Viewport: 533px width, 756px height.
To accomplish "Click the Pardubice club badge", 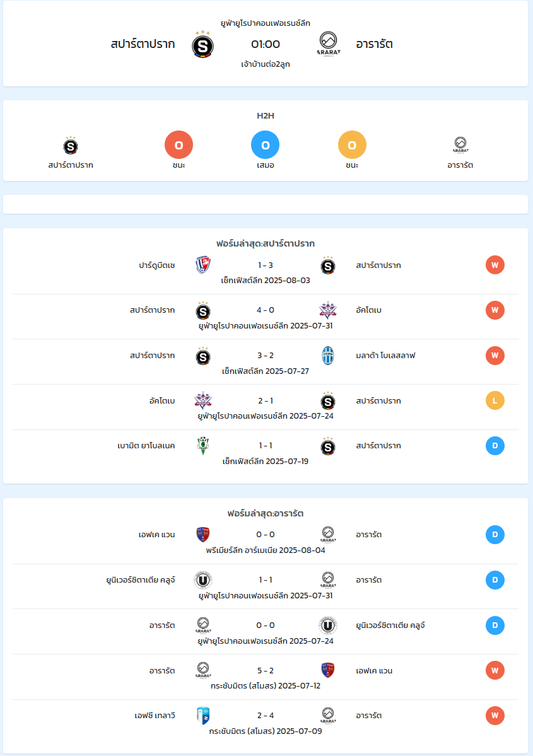I will pyautogui.click(x=203, y=265).
